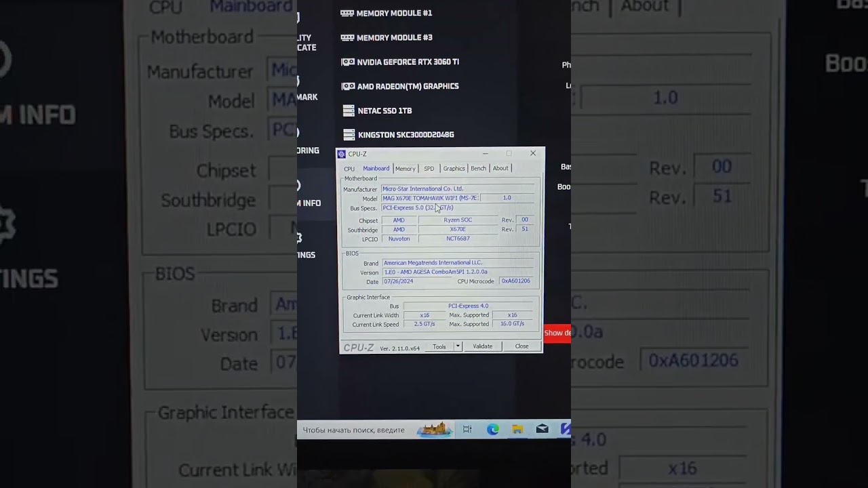Open the Bench tab
The width and height of the screenshot is (868, 488).
(478, 169)
